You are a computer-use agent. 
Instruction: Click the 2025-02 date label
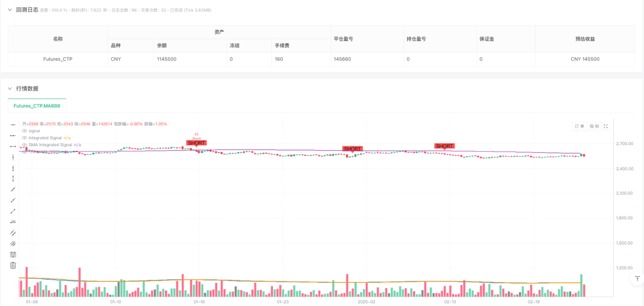coord(367,301)
